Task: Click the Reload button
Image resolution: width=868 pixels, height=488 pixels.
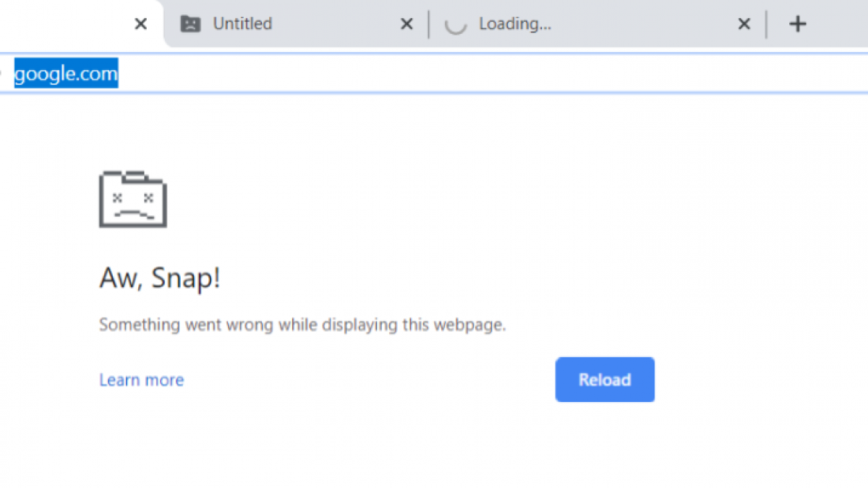Action: (605, 380)
